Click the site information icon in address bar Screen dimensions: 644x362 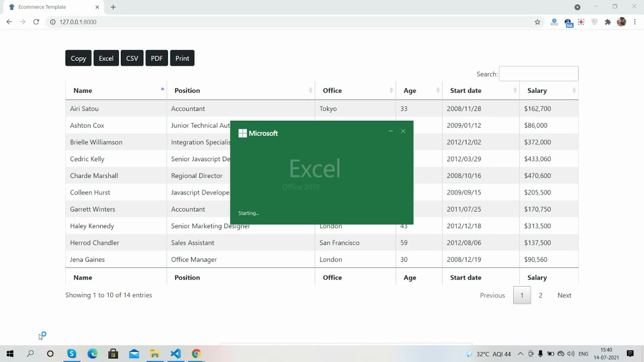point(53,22)
